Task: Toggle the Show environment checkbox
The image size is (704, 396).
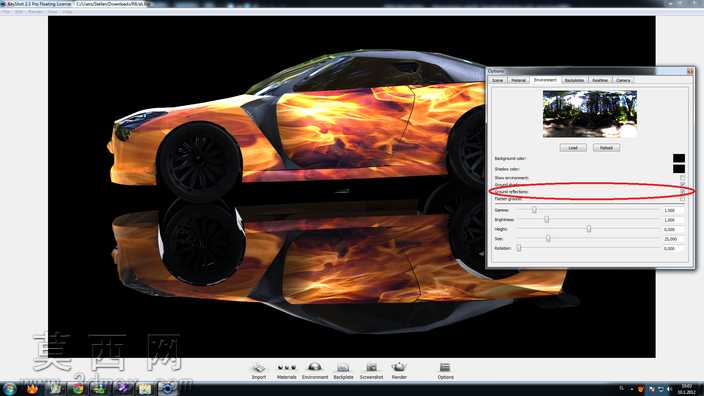Action: 682,178
